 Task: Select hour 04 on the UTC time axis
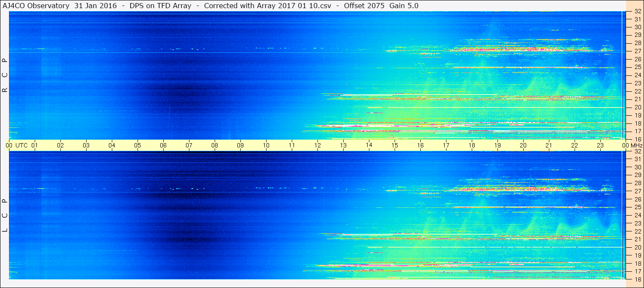pyautogui.click(x=112, y=145)
